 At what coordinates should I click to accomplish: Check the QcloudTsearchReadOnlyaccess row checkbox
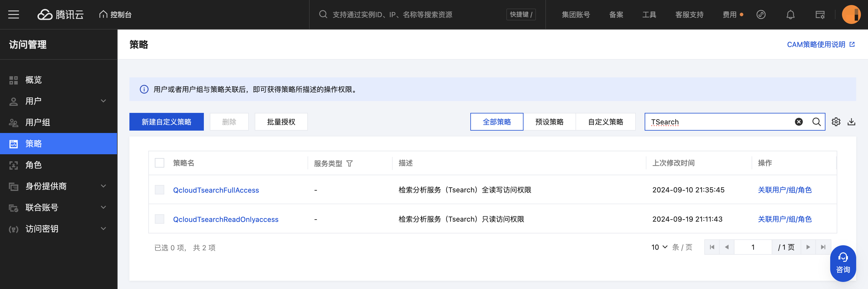pyautogui.click(x=159, y=219)
